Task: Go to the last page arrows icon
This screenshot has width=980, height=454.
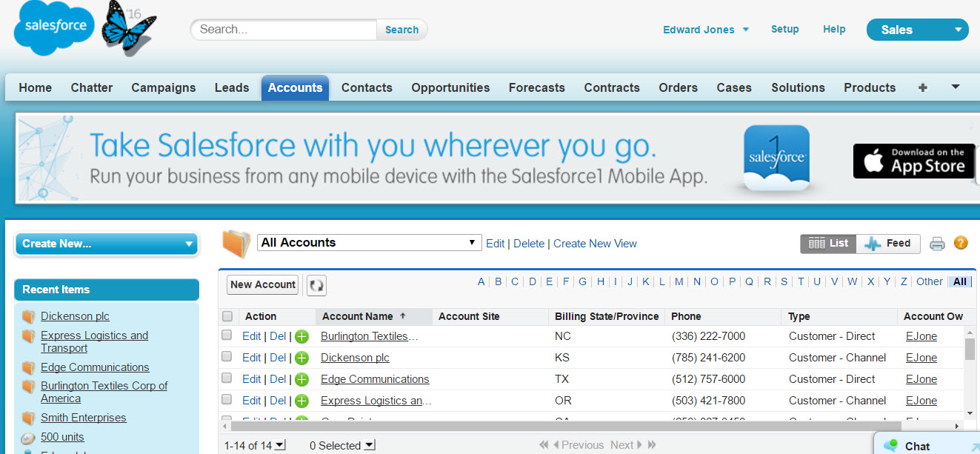Action: pyautogui.click(x=652, y=445)
